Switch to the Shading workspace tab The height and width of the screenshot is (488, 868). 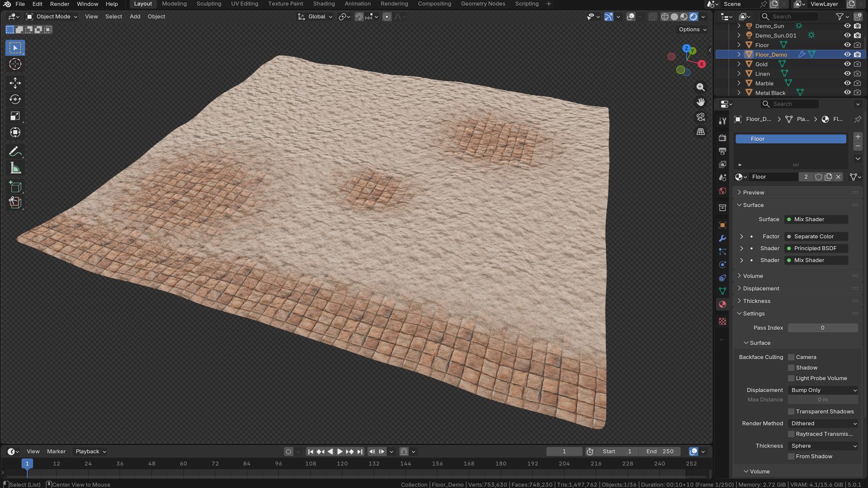coord(324,4)
